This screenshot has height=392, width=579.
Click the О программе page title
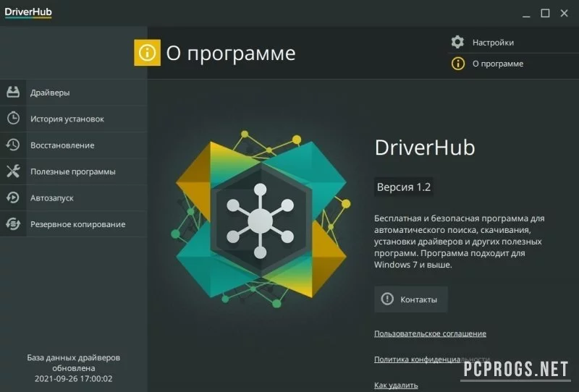point(231,54)
